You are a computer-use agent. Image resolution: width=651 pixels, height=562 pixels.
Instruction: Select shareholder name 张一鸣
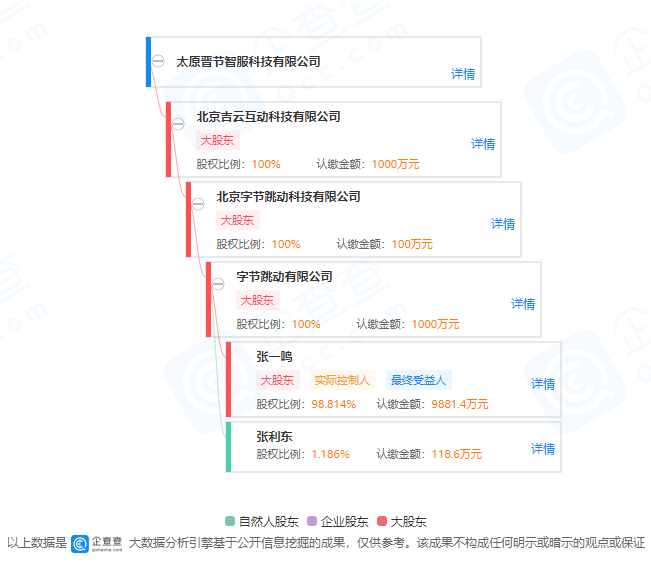pos(274,357)
